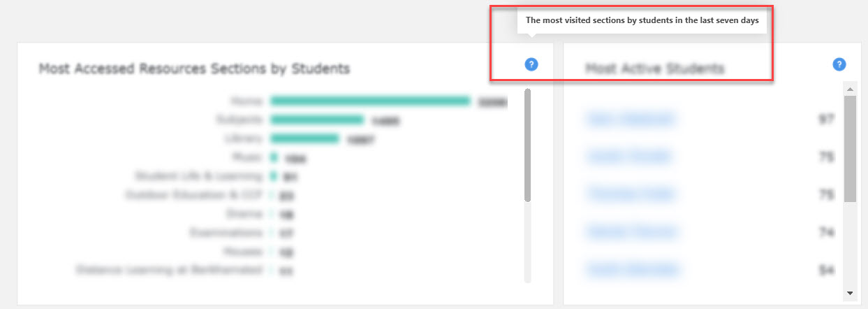This screenshot has height=309, width=868.
Task: Open the student link with 74 visits
Action: tap(631, 231)
